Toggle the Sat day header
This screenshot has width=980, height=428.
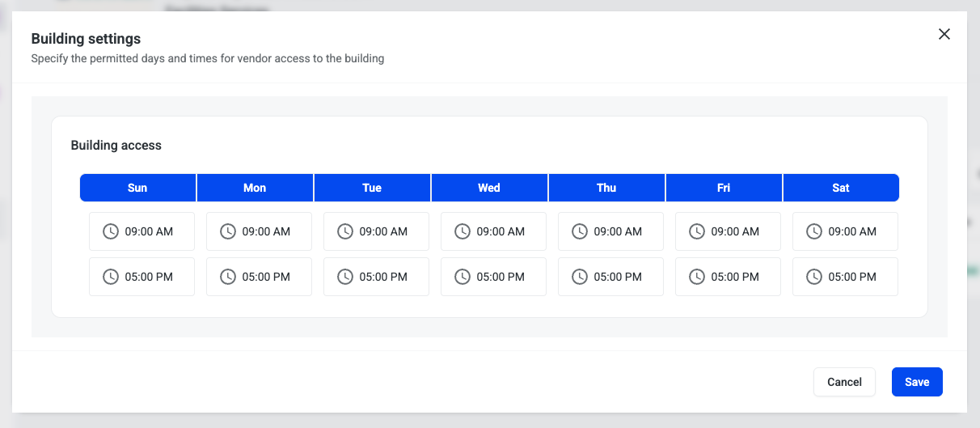841,188
